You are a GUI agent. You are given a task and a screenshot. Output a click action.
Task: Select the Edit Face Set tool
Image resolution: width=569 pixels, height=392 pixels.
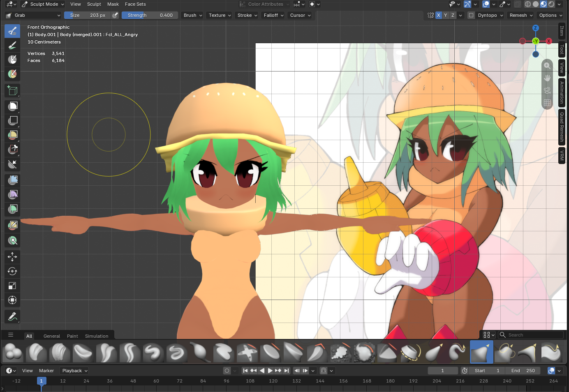coord(12,225)
